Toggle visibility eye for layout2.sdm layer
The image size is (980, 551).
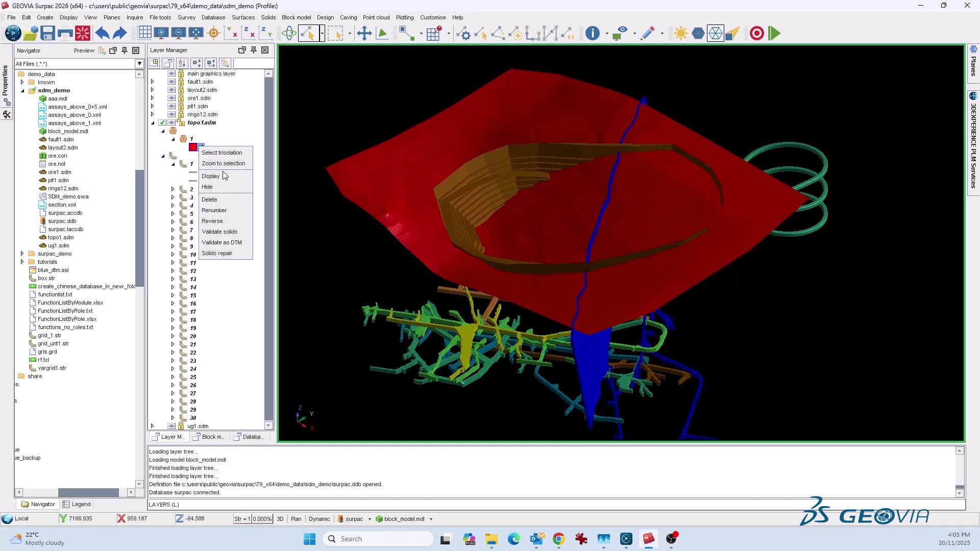coord(171,90)
